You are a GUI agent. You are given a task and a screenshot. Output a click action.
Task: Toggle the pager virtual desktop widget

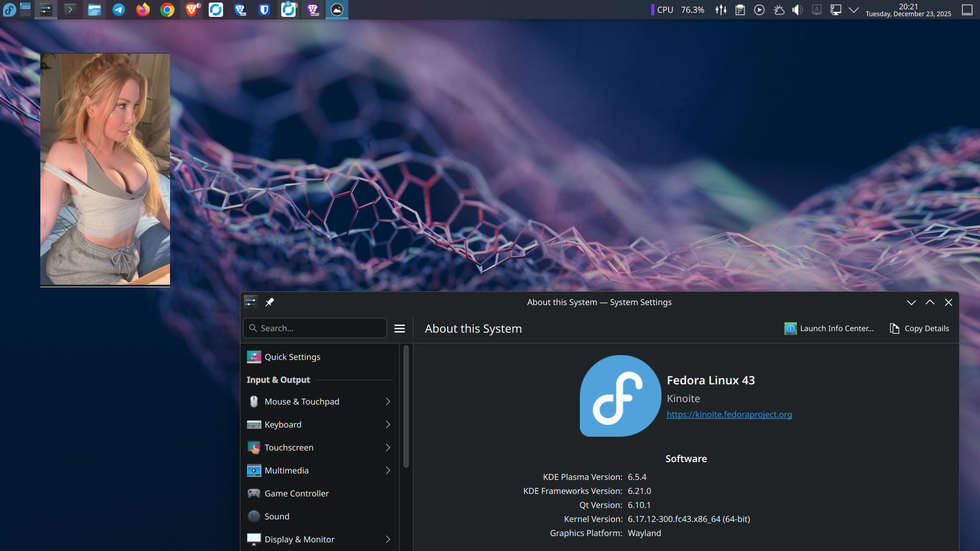click(26, 9)
